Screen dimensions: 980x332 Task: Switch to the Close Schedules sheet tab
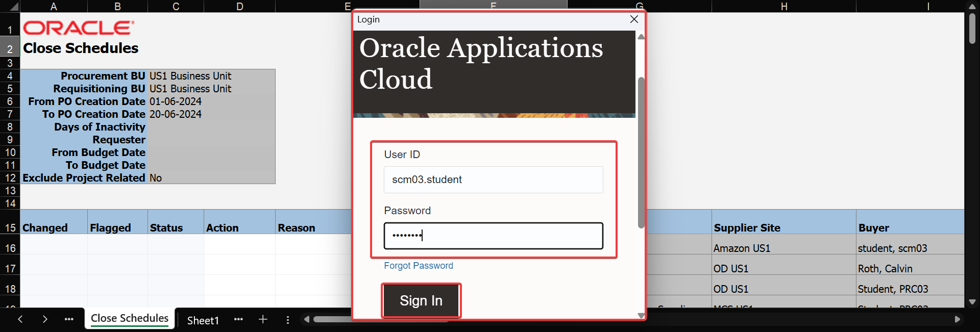point(130,318)
